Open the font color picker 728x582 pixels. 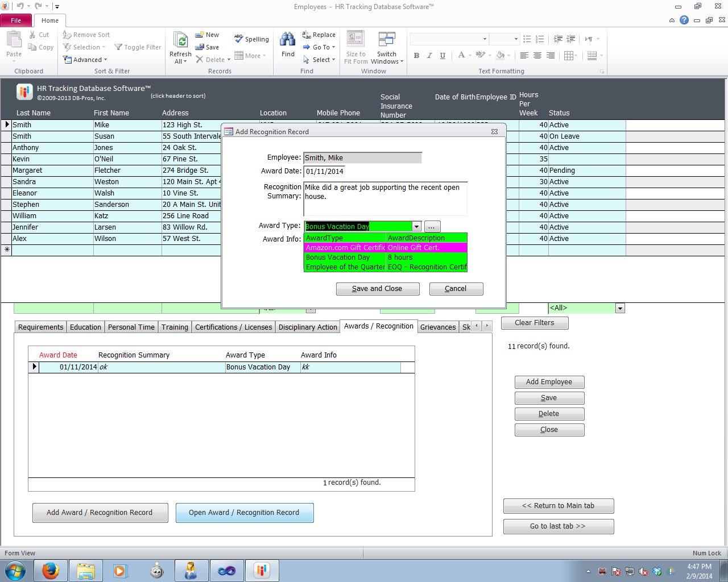pos(464,55)
